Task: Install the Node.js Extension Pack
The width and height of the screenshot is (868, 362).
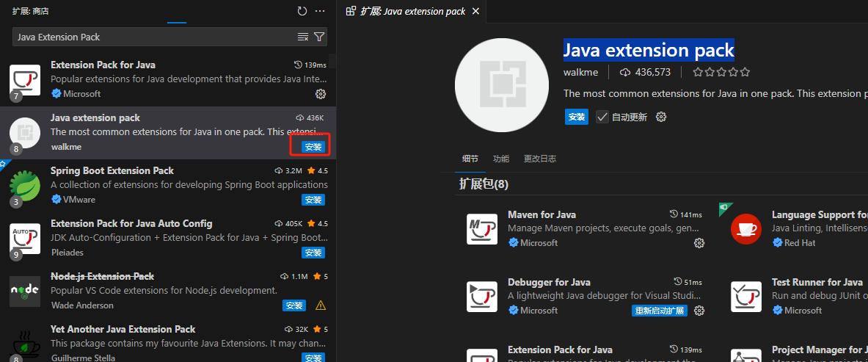Action: 294,305
